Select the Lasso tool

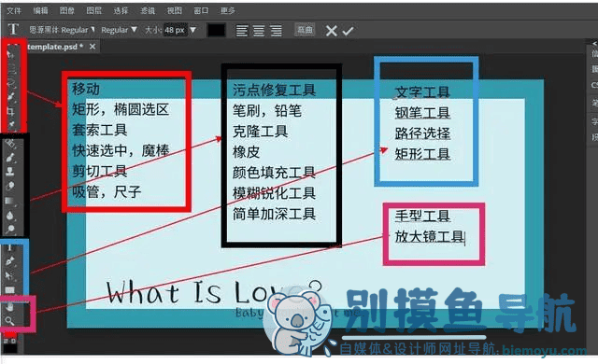tap(11, 82)
